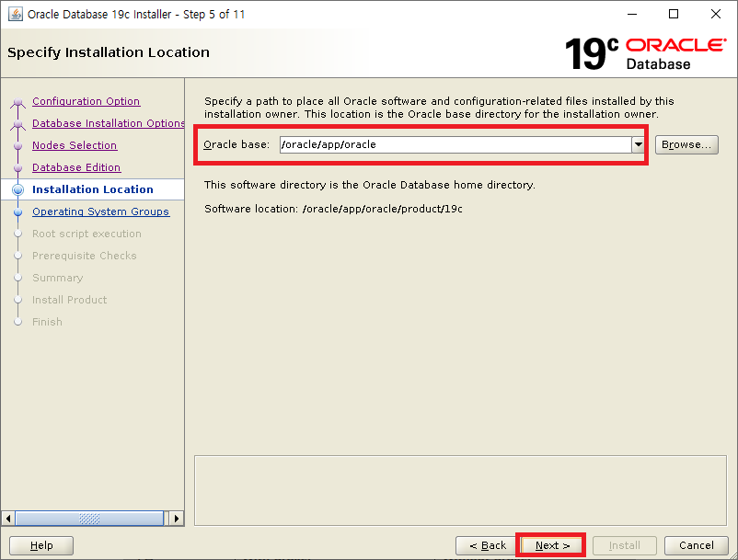
Task: Cancel the installation
Action: [x=696, y=545]
